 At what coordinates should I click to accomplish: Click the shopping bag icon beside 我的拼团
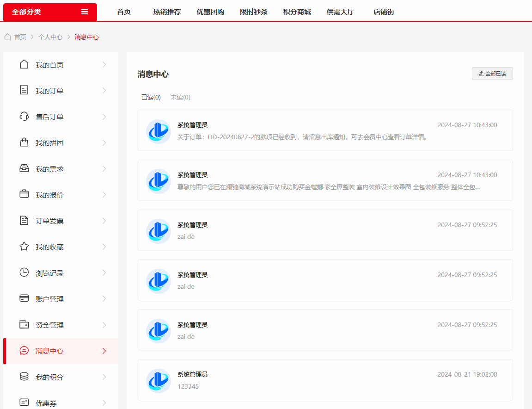pyautogui.click(x=24, y=143)
